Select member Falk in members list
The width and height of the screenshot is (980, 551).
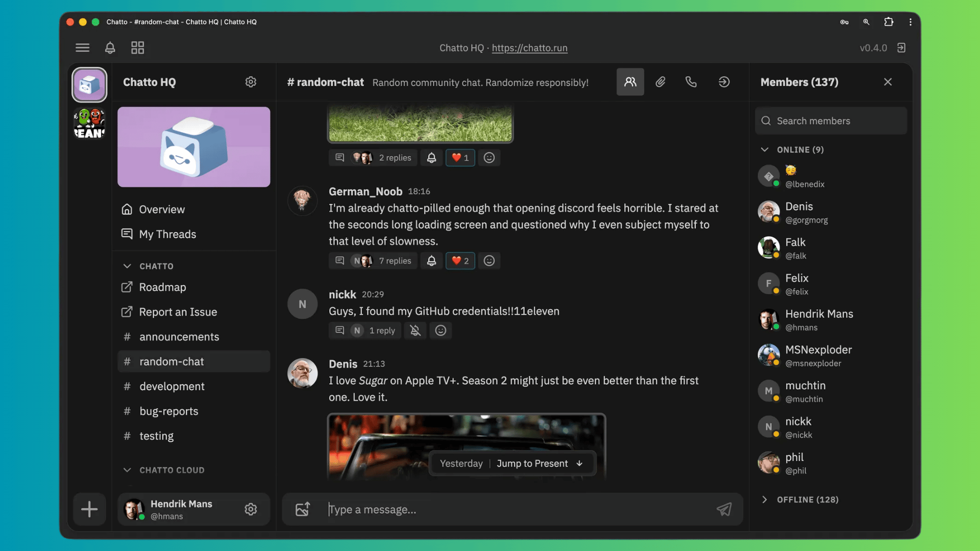click(831, 248)
